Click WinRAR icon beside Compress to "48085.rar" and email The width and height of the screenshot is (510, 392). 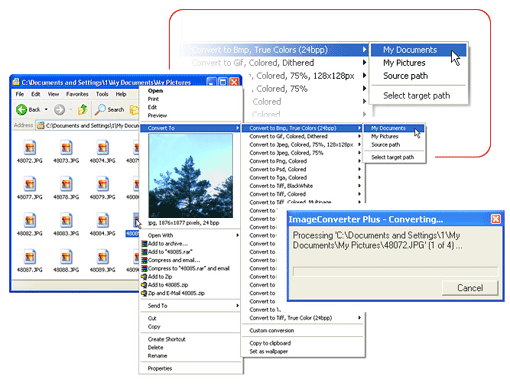tap(144, 268)
